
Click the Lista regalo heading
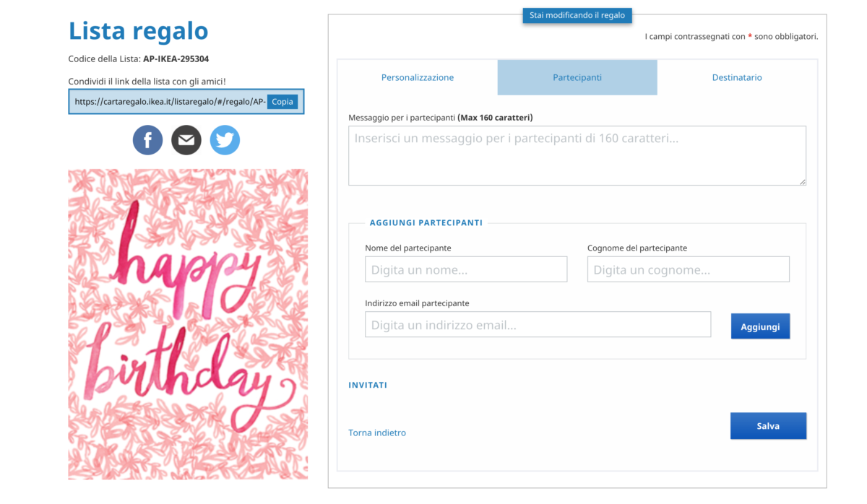click(138, 31)
